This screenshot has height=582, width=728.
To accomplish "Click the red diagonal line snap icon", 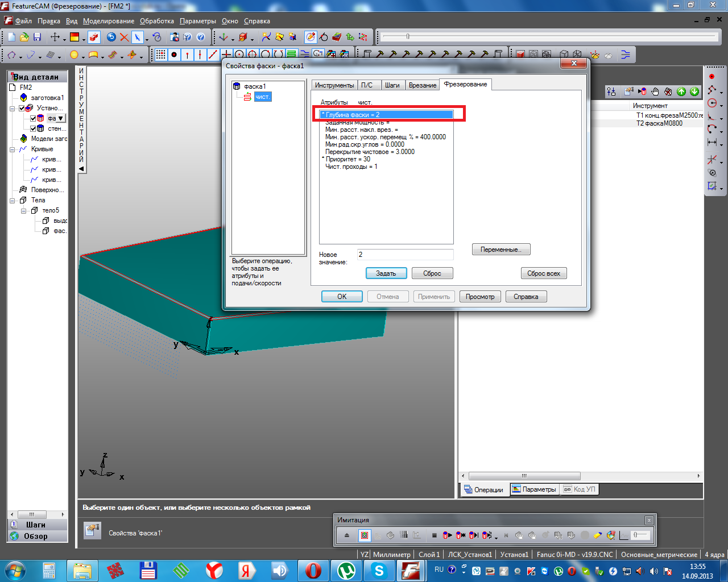I will pyautogui.click(x=213, y=55).
